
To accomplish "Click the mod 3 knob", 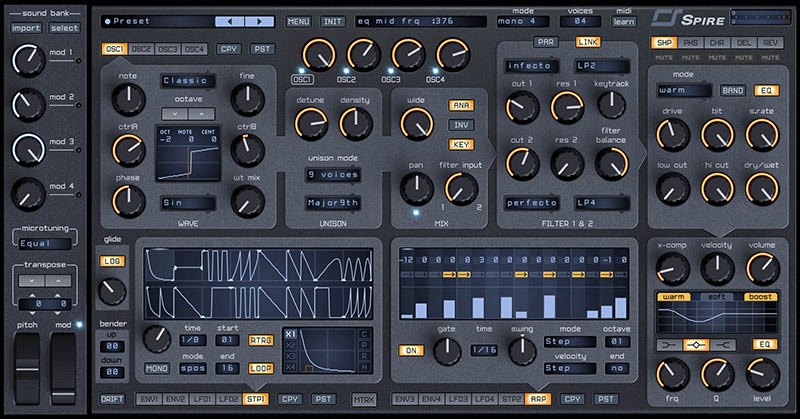I will pos(29,150).
